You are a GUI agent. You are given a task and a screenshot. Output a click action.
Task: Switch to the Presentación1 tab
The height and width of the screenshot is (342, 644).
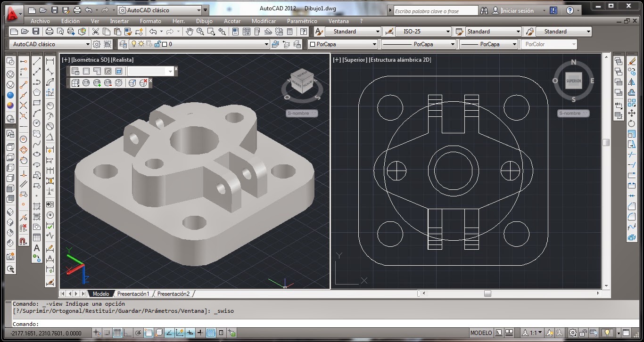[x=133, y=293]
